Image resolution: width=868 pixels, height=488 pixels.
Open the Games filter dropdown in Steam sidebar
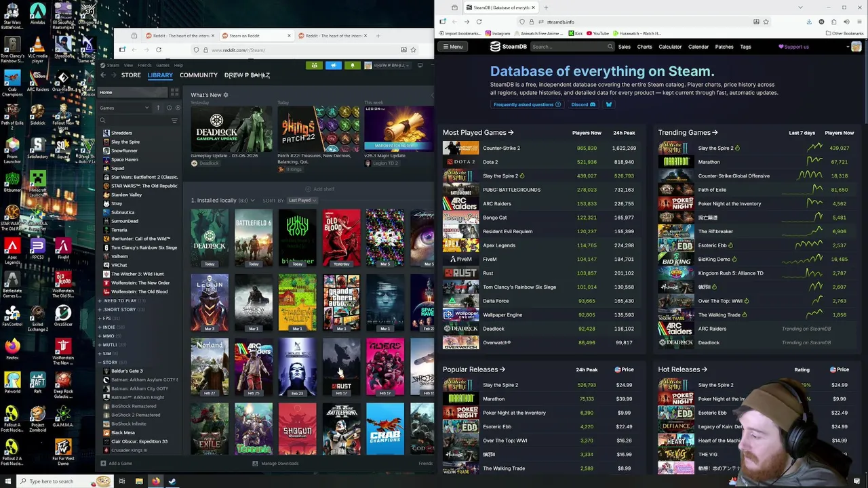125,108
